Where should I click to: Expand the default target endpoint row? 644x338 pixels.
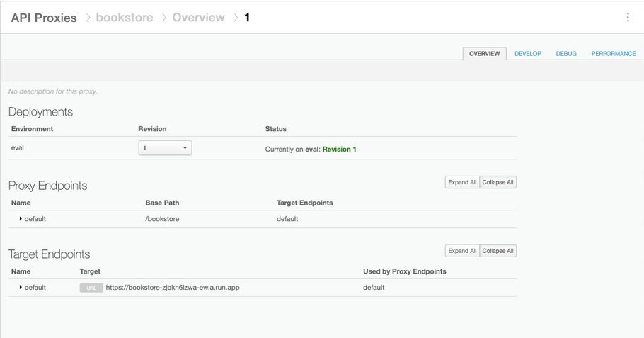21,288
